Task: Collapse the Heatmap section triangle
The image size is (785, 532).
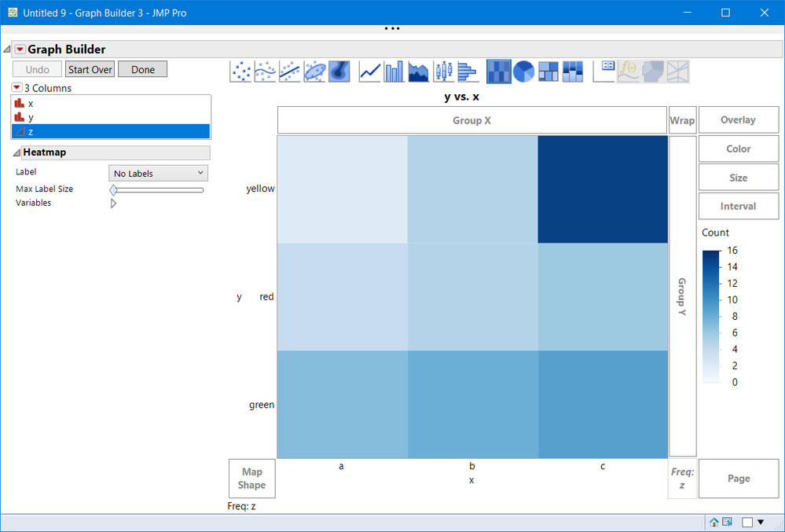Action: coord(17,152)
